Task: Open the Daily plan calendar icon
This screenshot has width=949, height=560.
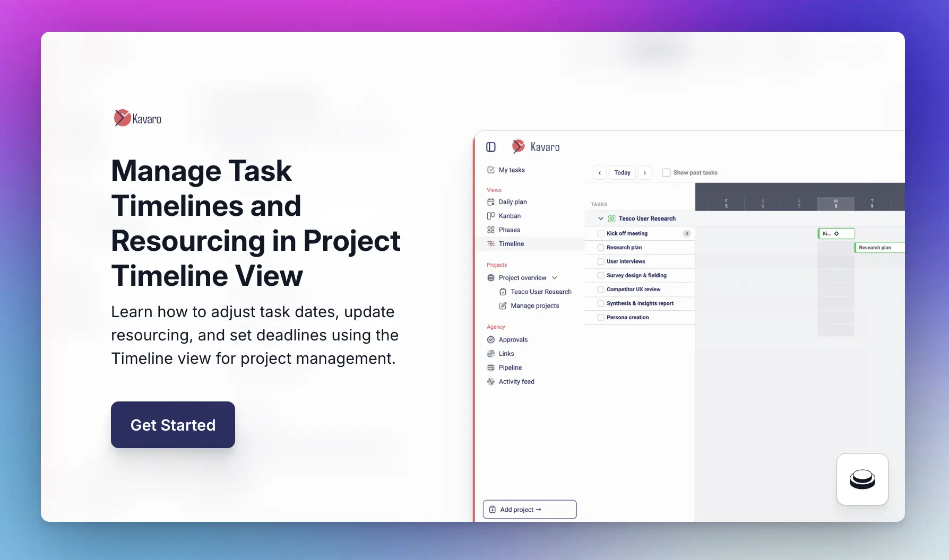Action: pos(491,202)
